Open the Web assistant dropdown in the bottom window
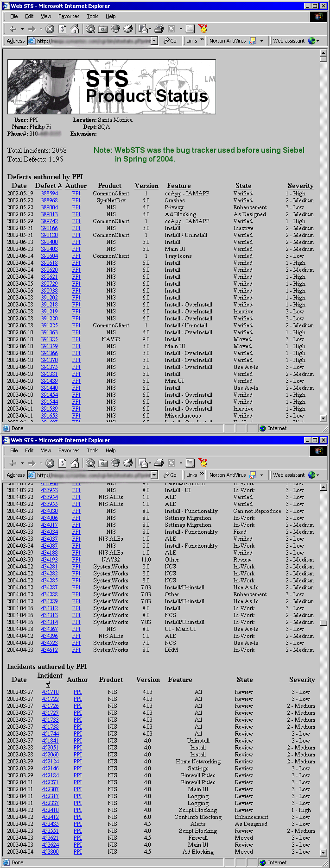The width and height of the screenshot is (330, 868). pos(317,475)
